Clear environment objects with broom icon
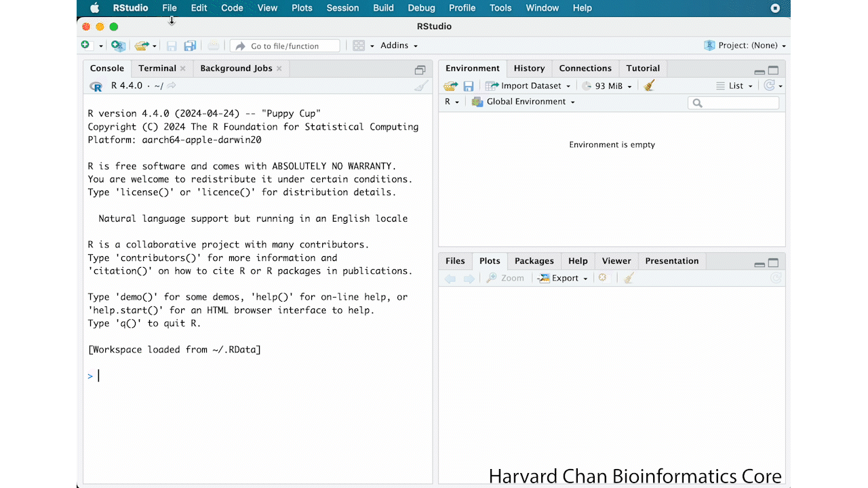 pos(649,85)
